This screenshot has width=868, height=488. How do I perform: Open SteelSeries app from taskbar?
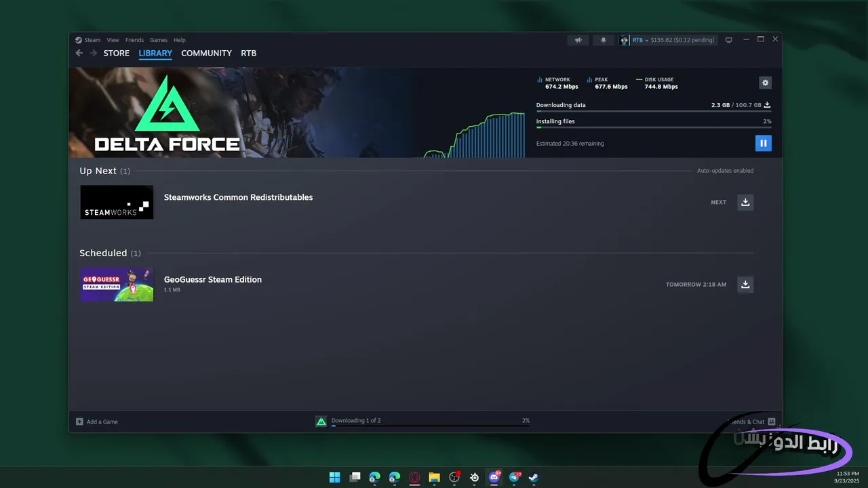pos(475,477)
